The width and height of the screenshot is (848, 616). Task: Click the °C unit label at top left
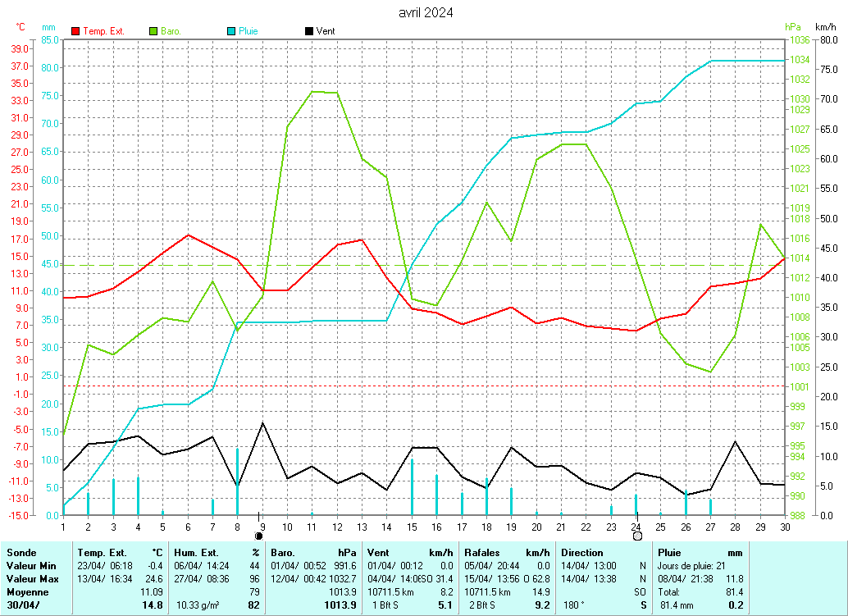pyautogui.click(x=21, y=27)
